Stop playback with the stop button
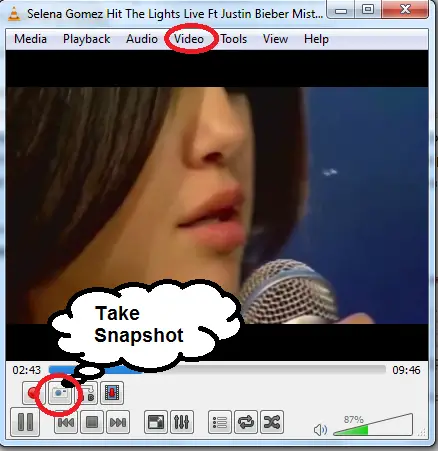The height and width of the screenshot is (451, 438). [92, 422]
